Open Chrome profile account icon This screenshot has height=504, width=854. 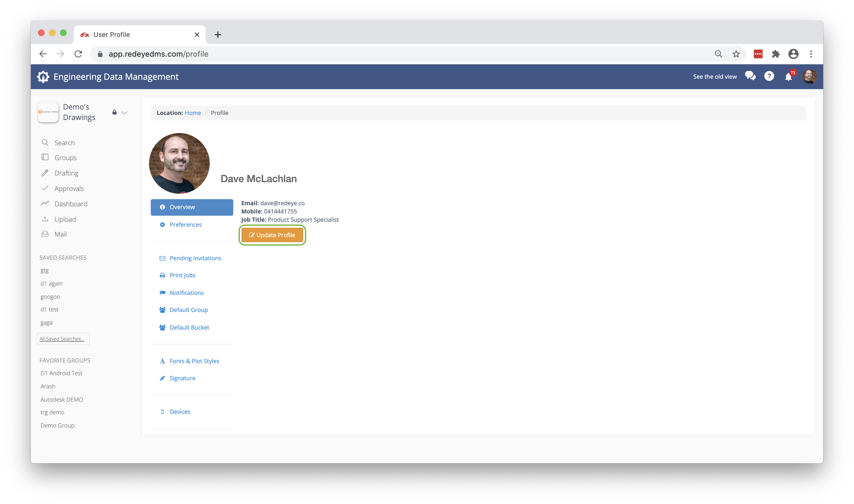[x=793, y=54]
